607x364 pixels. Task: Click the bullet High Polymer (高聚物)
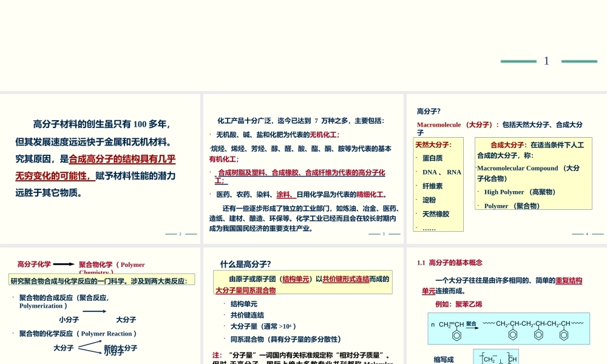pos(520,192)
